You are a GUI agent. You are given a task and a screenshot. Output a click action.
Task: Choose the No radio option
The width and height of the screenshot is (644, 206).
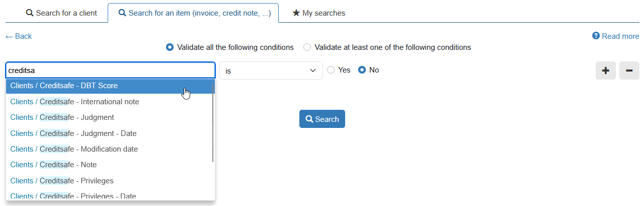coord(362,70)
